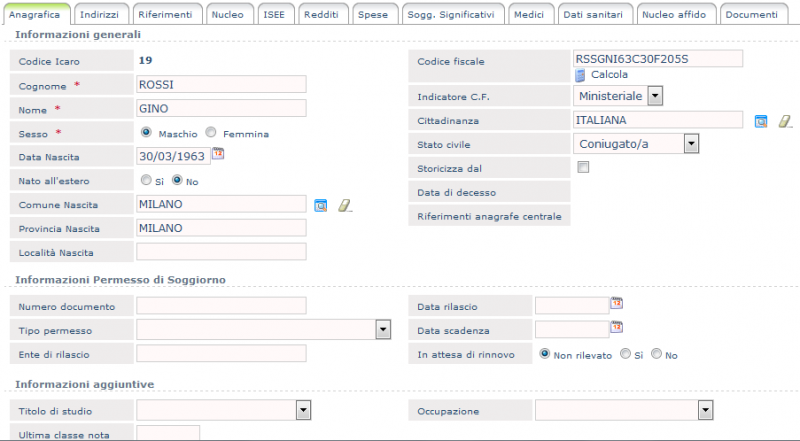This screenshot has width=800, height=441.
Task: Clear Comune Nascita with eraser icon
Action: click(345, 205)
